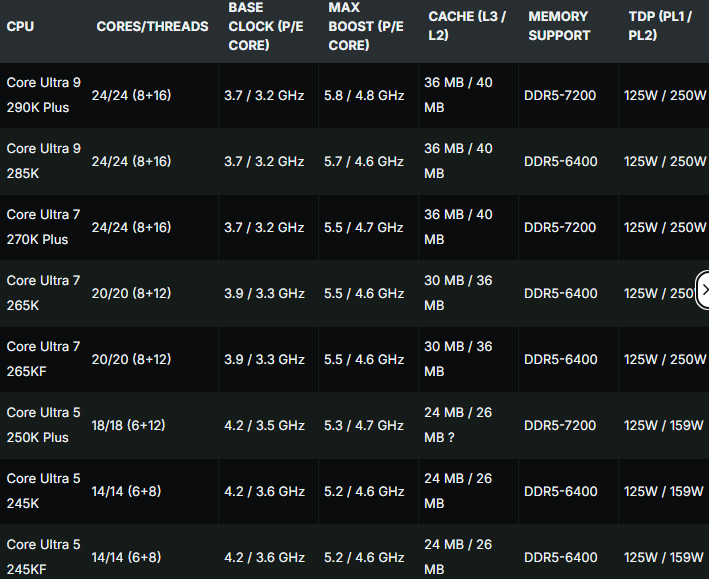
Task: Select the Core Ultra 5 245K cell
Action: 44,491
